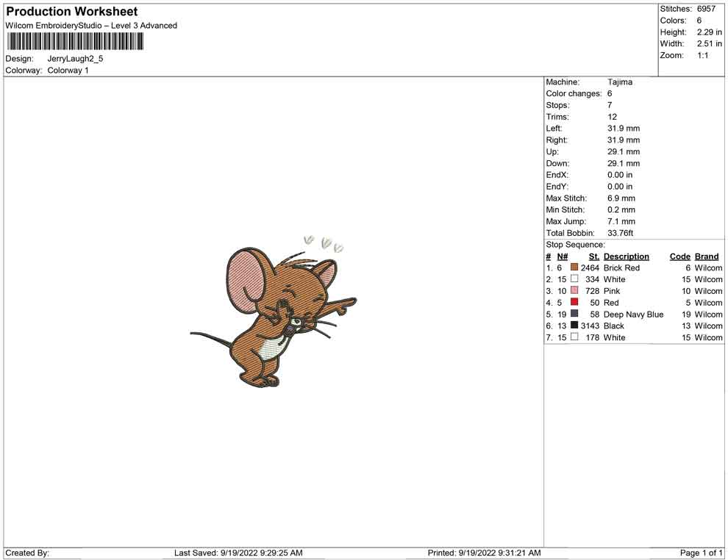Click the Pink color swatch in row 3
Image resolution: width=728 pixels, height=560 pixels.
574,290
